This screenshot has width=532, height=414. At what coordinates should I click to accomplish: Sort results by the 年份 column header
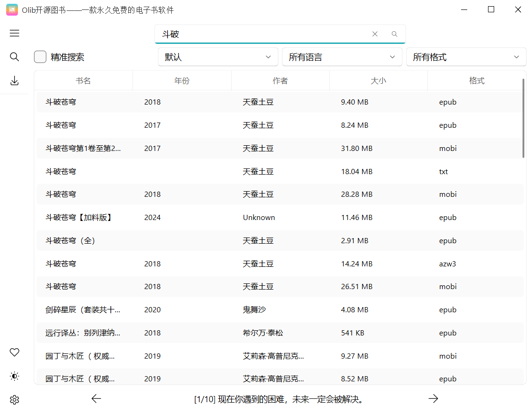[x=182, y=80]
